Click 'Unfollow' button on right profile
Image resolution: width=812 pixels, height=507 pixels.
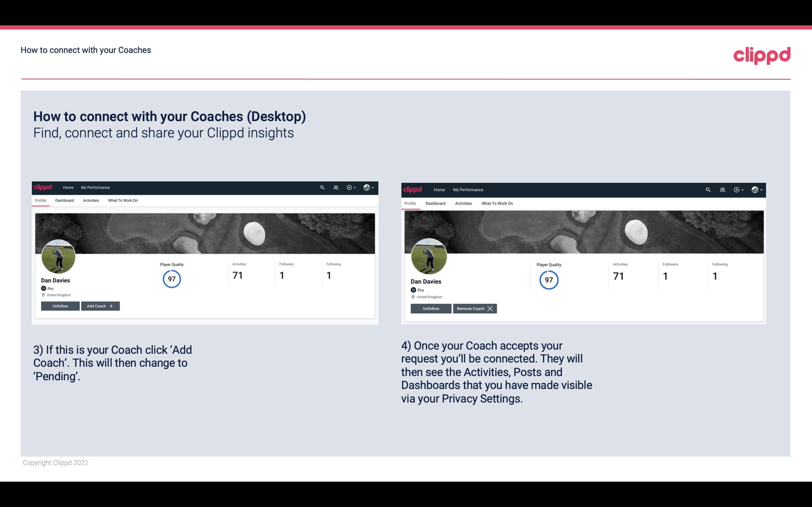(431, 308)
